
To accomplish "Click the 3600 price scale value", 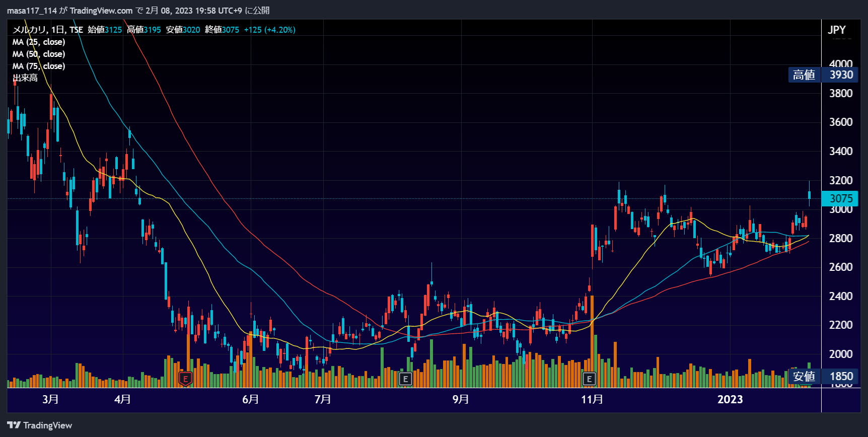I will pyautogui.click(x=841, y=122).
